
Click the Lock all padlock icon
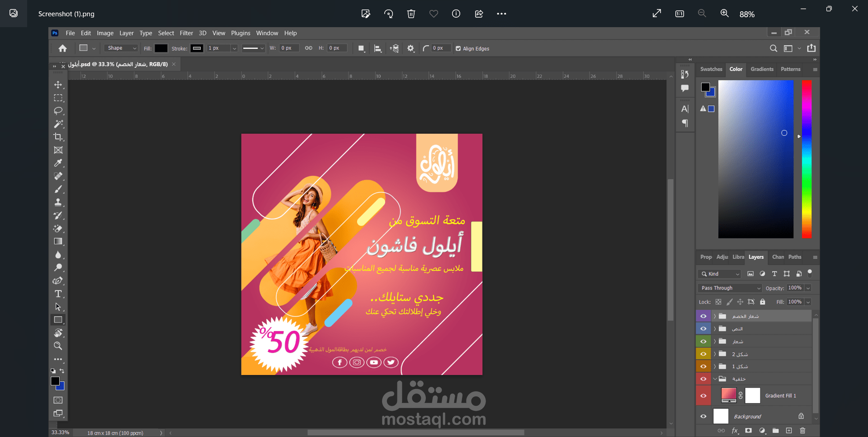[x=763, y=302]
